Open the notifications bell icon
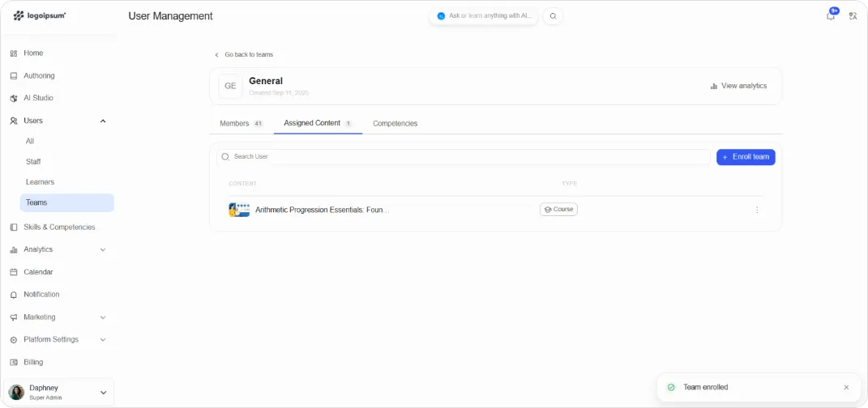Image resolution: width=868 pixels, height=408 pixels. tap(831, 16)
